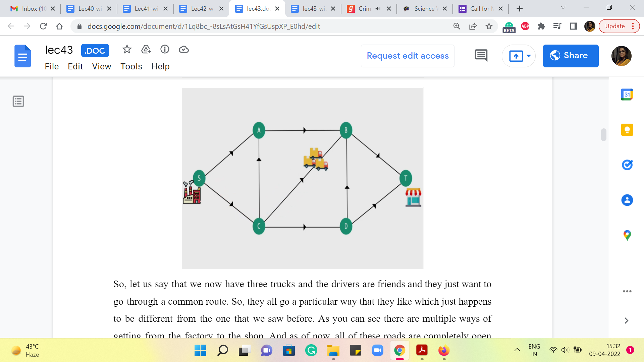
Task: Click the blue Share button
Action: click(571, 56)
